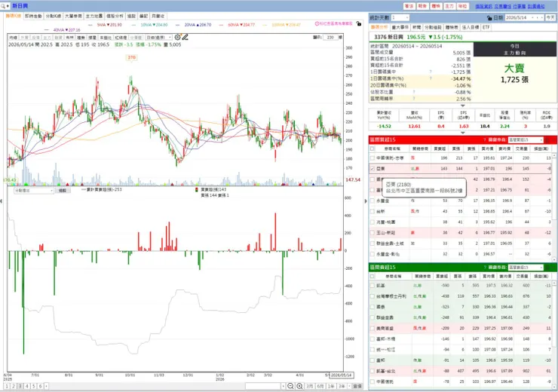Open the 關鍵券商 dropdown in the red header
The image size is (558, 392).
pyautogui.click(x=526, y=139)
